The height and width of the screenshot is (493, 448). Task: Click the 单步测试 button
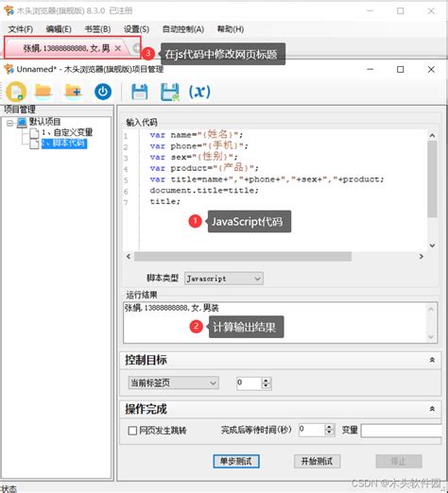[236, 461]
